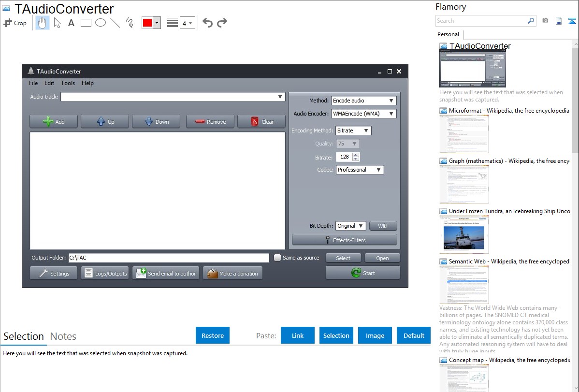Click the Paste Default button
The height and width of the screenshot is (392, 579).
coord(414,335)
